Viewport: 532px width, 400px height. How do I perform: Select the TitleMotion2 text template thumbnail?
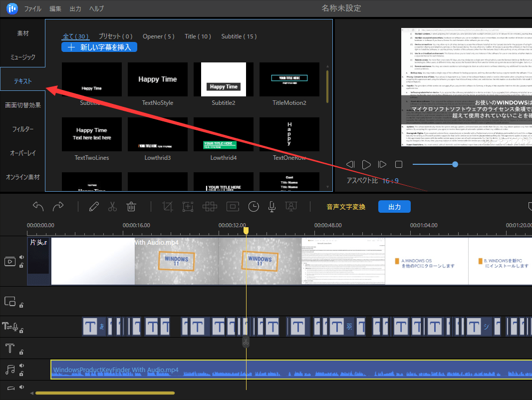click(289, 79)
